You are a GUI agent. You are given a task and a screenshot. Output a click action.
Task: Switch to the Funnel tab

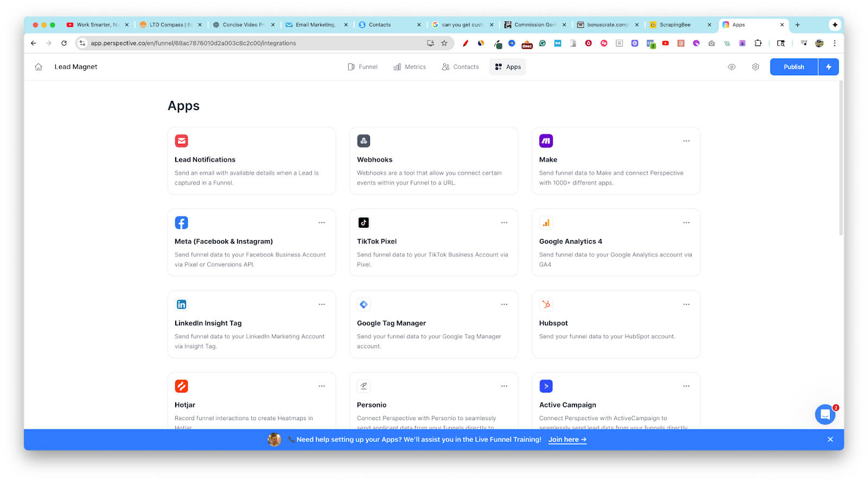click(x=362, y=67)
